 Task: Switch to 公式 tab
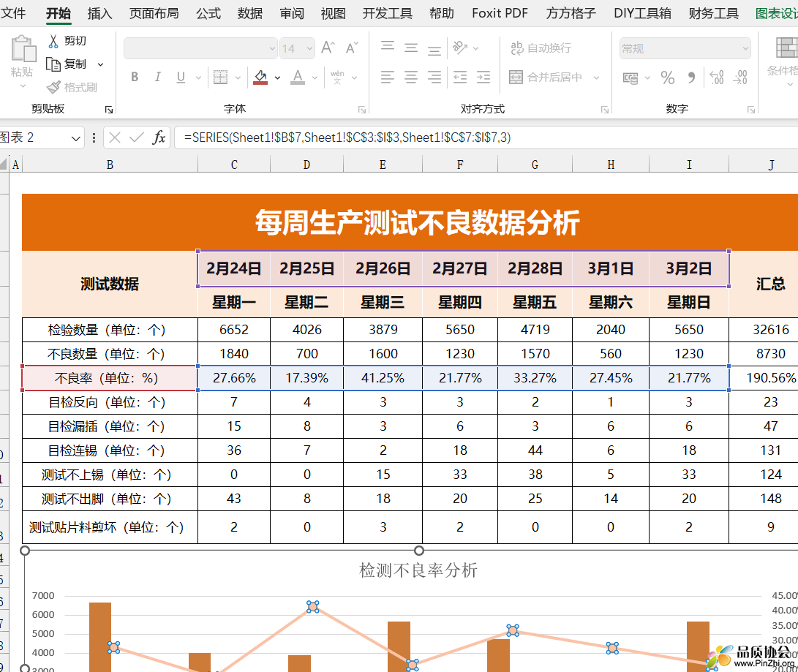(x=208, y=13)
